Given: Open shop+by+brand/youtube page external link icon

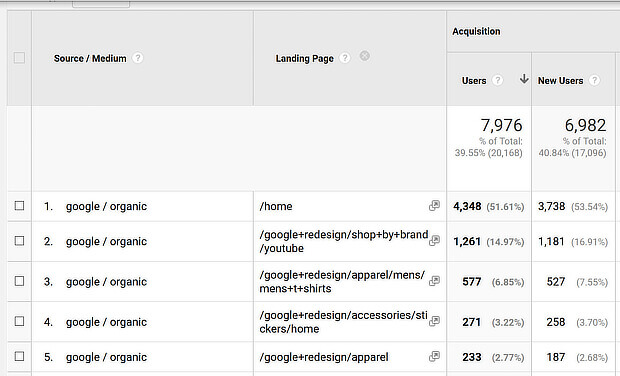Looking at the screenshot, I should point(434,240).
